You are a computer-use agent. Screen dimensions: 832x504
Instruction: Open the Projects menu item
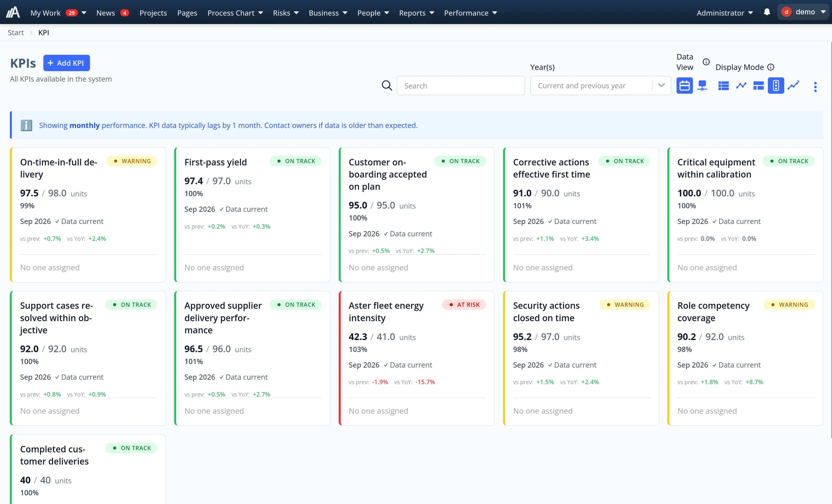point(153,13)
